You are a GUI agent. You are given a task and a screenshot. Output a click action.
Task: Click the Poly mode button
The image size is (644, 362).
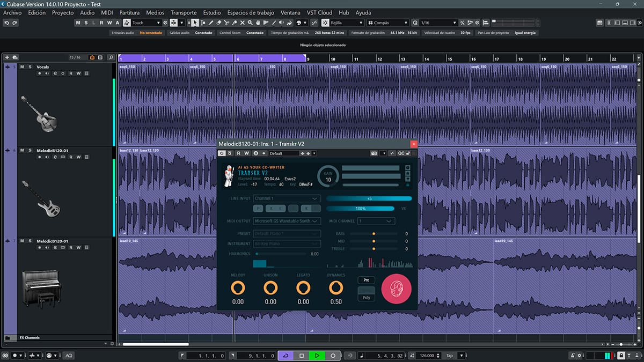click(x=367, y=298)
